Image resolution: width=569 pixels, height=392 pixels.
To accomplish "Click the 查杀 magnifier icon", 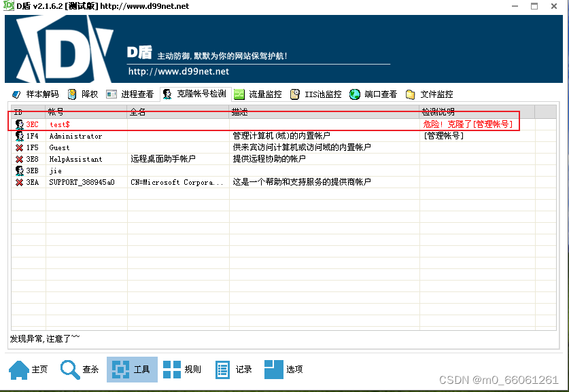I will (x=70, y=370).
